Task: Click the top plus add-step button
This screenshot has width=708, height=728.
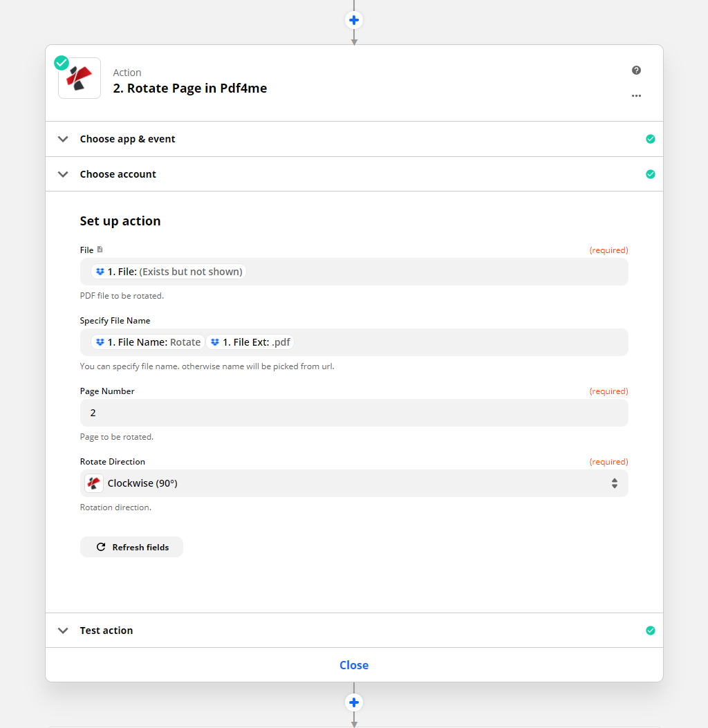Action: pos(354,20)
